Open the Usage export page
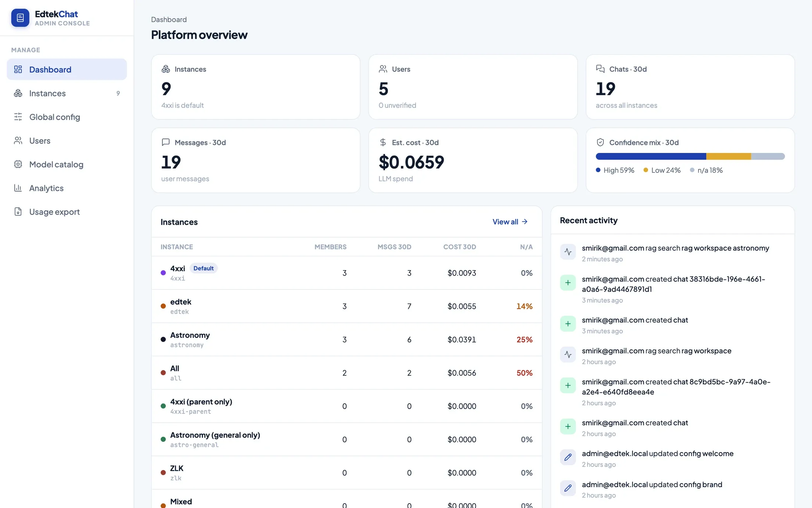 click(67, 211)
